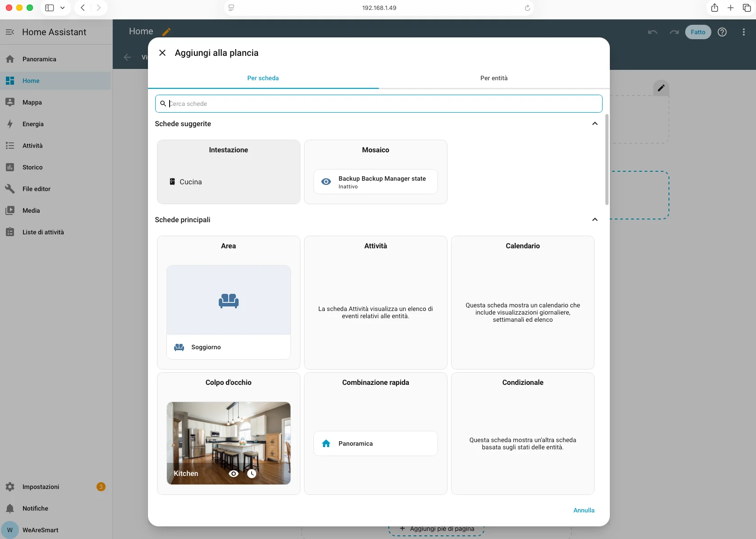756x539 pixels.
Task: Click the eye icon in Backup Manager tile
Action: 326,182
